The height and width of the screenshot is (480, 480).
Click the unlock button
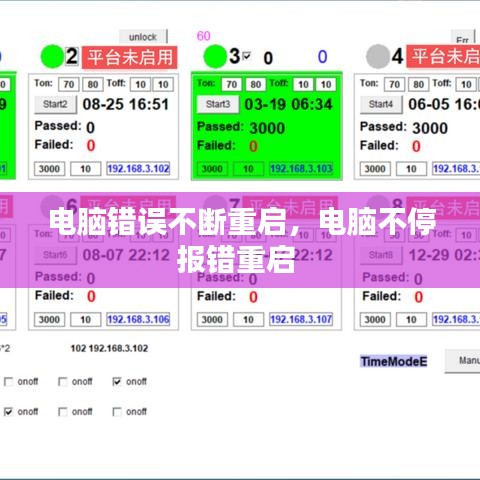(143, 37)
